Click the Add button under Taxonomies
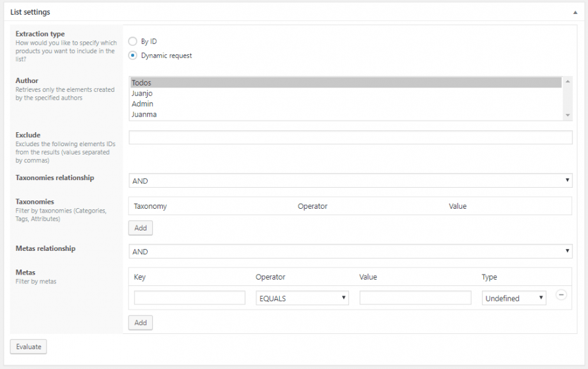This screenshot has height=369, width=588. (x=141, y=228)
